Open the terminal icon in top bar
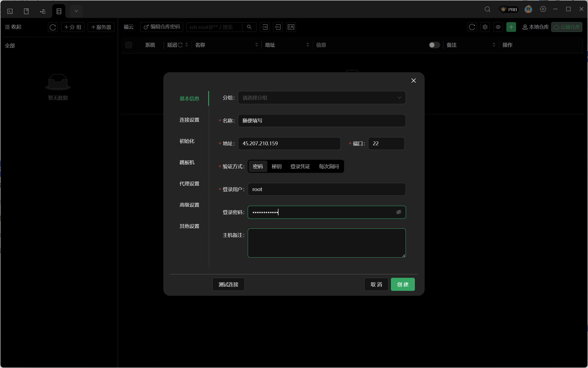 10,11
